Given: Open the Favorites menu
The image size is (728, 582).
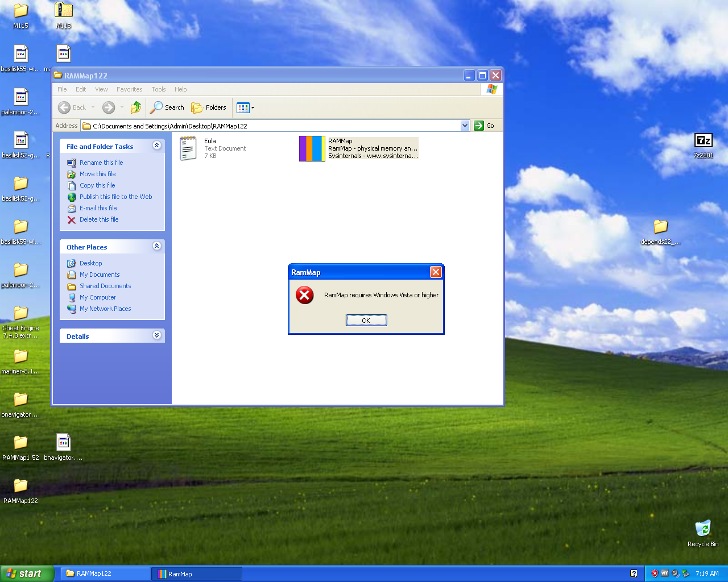Looking at the screenshot, I should pos(129,89).
